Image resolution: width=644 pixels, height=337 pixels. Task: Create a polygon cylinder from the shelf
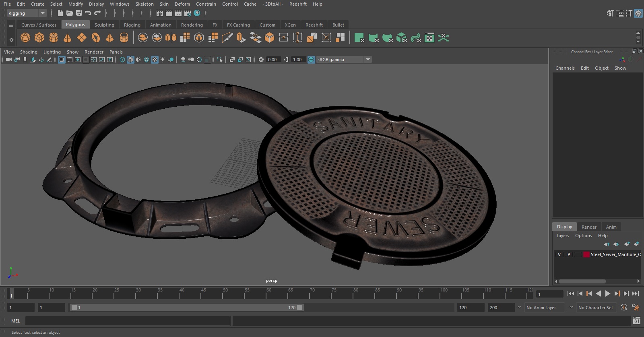pos(54,38)
